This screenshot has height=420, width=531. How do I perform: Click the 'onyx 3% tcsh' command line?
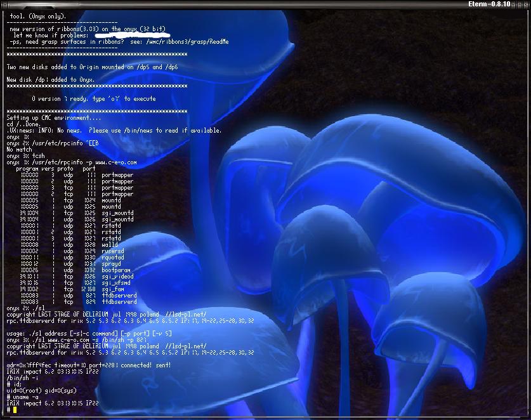point(25,156)
